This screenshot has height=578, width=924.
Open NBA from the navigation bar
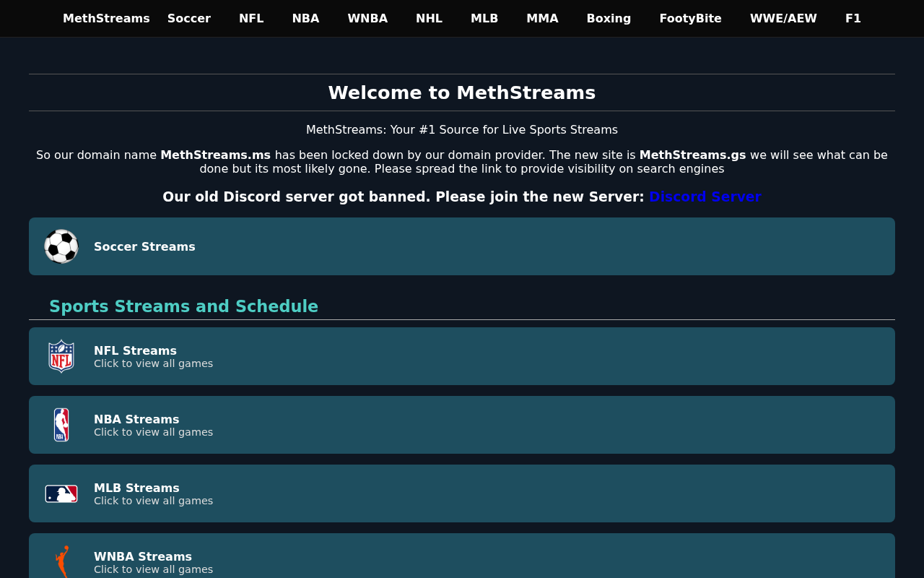pyautogui.click(x=305, y=19)
